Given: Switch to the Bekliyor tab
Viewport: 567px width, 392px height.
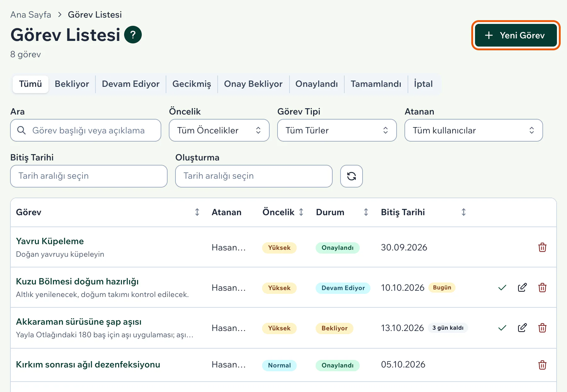Looking at the screenshot, I should tap(72, 84).
